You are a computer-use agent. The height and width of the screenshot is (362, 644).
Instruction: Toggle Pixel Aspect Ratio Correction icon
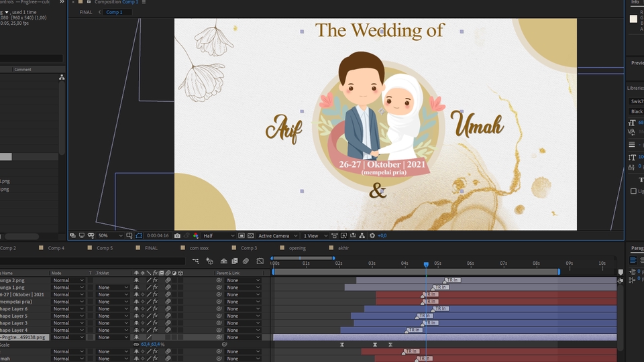(334, 235)
